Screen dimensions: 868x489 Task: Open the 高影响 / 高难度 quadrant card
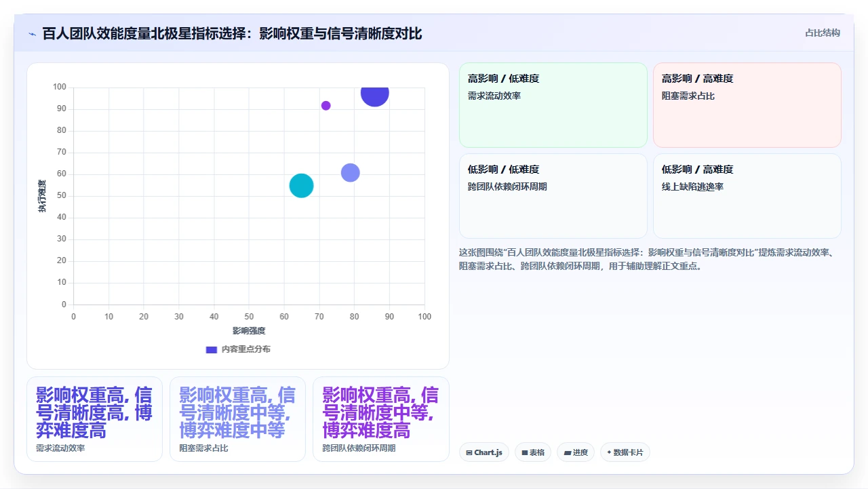coord(747,105)
